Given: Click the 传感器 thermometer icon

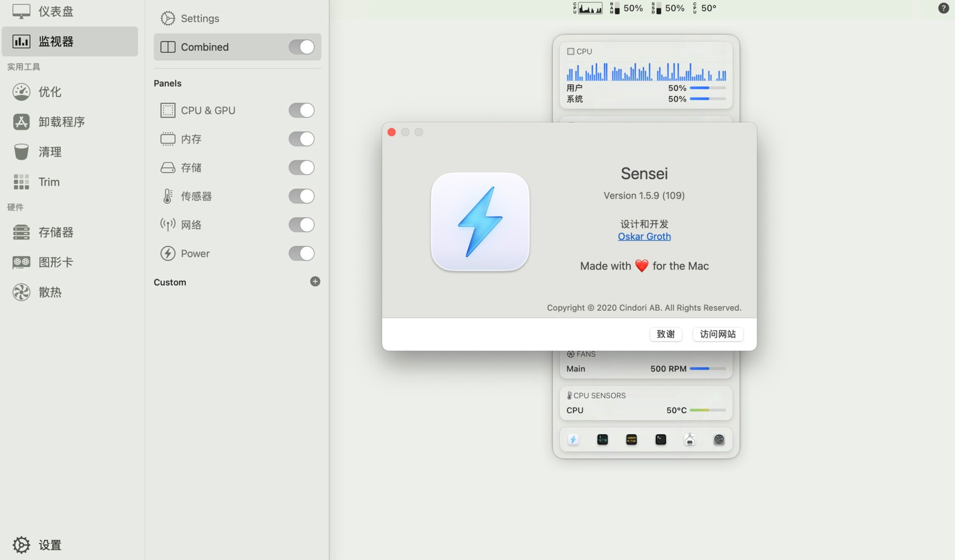Looking at the screenshot, I should point(168,196).
